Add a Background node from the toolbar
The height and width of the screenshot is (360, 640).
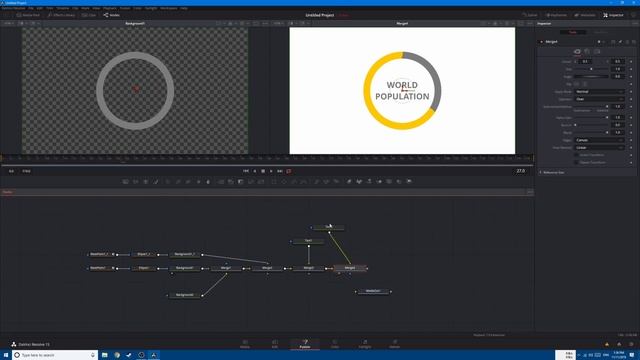(126, 181)
